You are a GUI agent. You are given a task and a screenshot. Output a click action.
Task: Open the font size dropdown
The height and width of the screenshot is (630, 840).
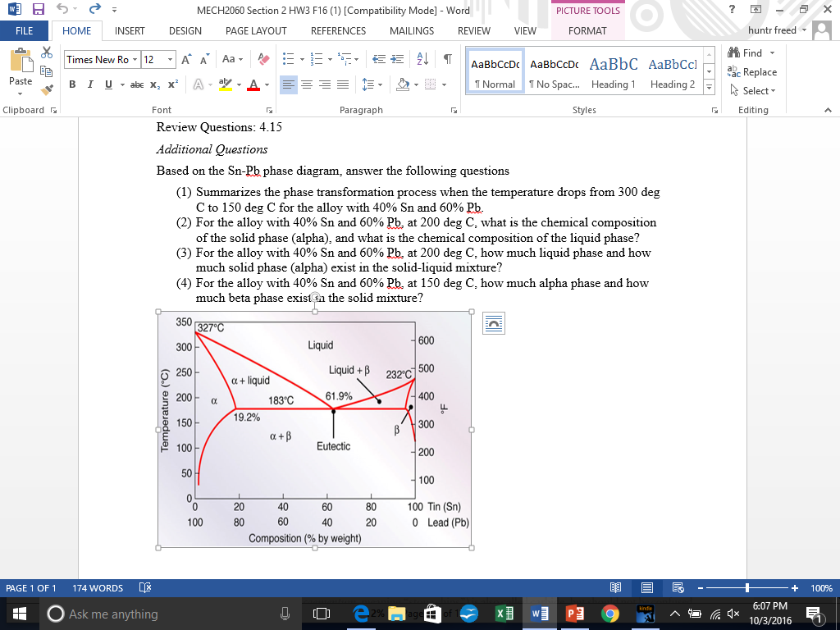click(170, 59)
